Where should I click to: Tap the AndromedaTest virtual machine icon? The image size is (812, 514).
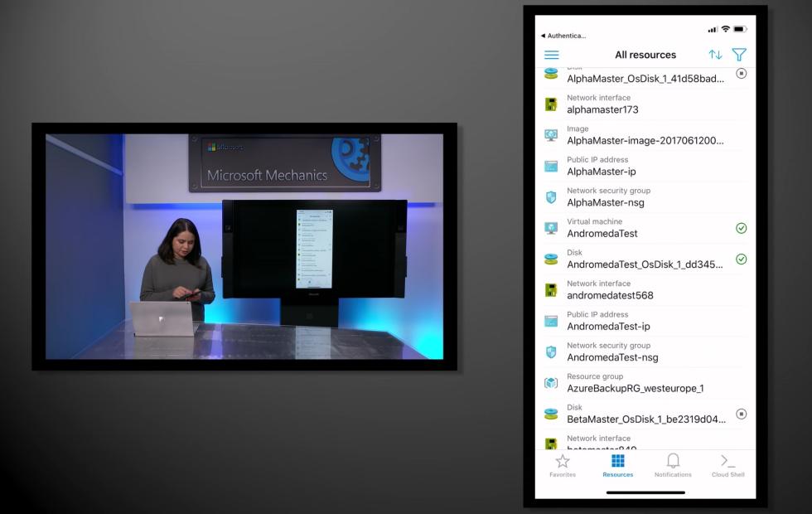pyautogui.click(x=551, y=228)
